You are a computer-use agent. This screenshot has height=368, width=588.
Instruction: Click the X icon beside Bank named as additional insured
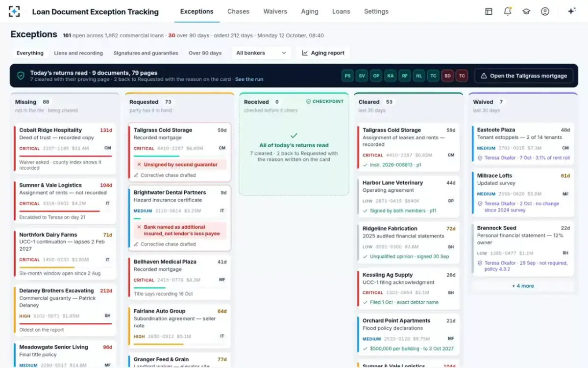pyautogui.click(x=139, y=227)
